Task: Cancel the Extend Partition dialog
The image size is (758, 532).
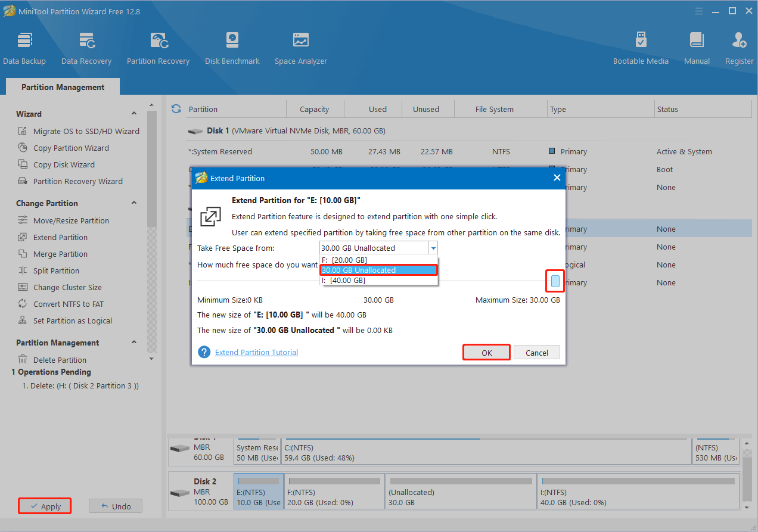Action: click(536, 353)
